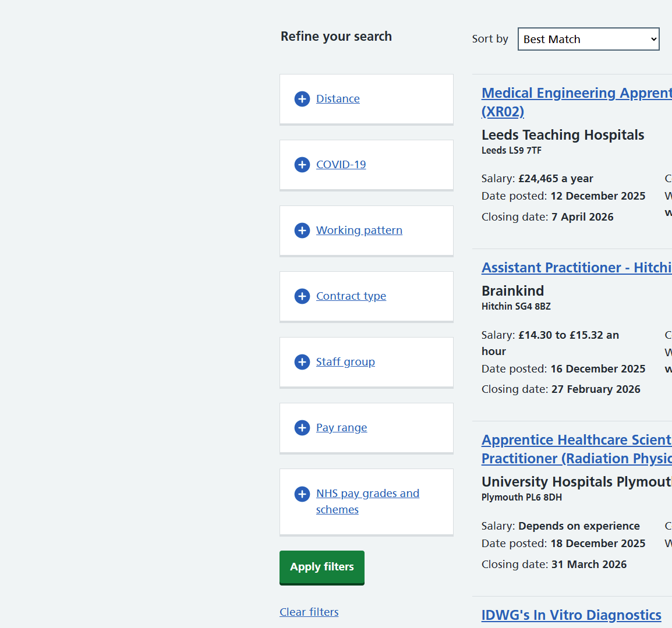This screenshot has width=672, height=628.
Task: Click the plus icon beside Pay range
Action: (x=302, y=428)
